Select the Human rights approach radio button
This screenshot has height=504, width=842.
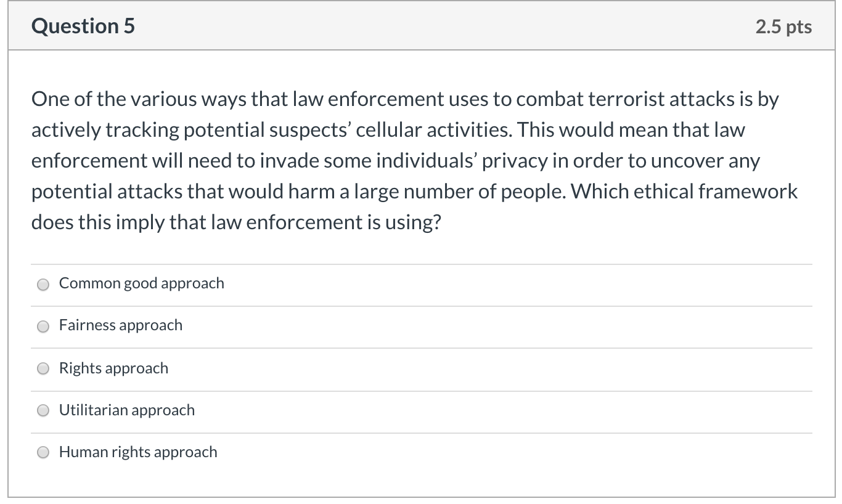[43, 452]
